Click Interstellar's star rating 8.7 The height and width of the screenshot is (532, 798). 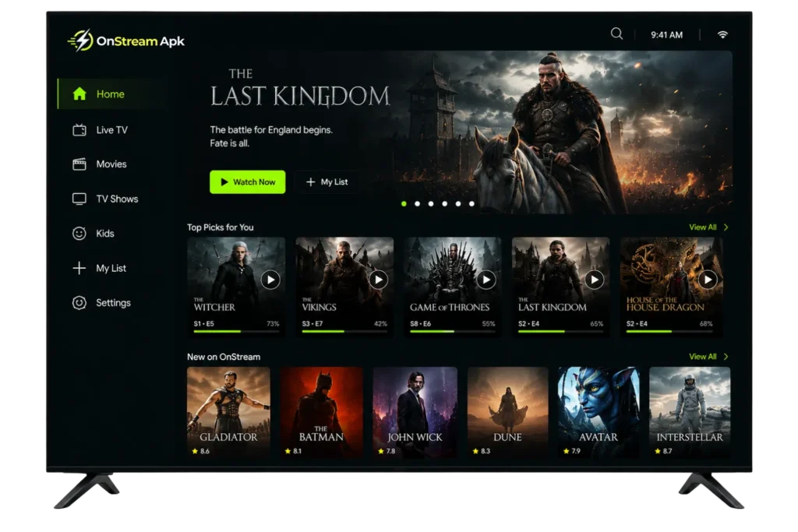point(663,451)
